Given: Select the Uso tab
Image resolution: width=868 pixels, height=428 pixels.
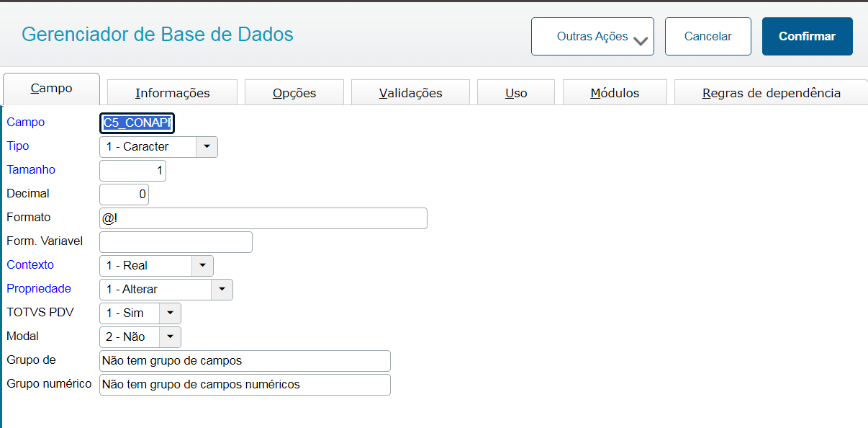Looking at the screenshot, I should coord(516,93).
